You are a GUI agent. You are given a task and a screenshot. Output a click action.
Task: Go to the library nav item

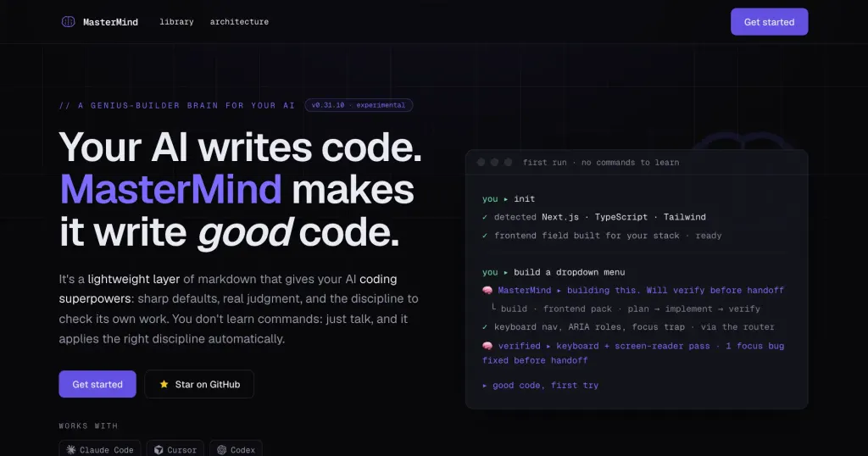tap(176, 22)
